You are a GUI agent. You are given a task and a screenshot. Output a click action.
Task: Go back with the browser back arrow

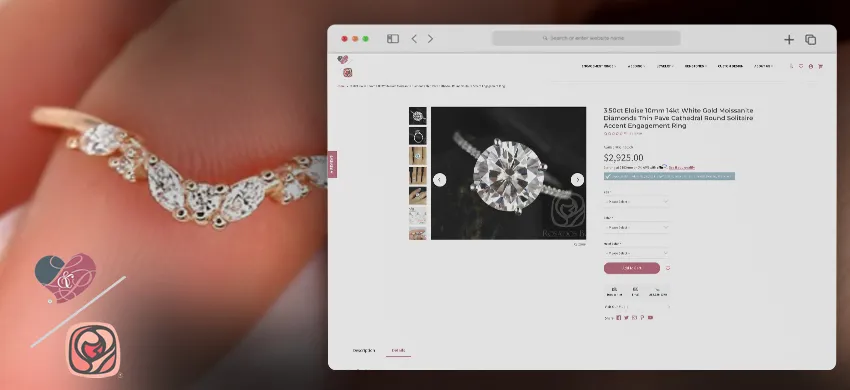coord(414,39)
